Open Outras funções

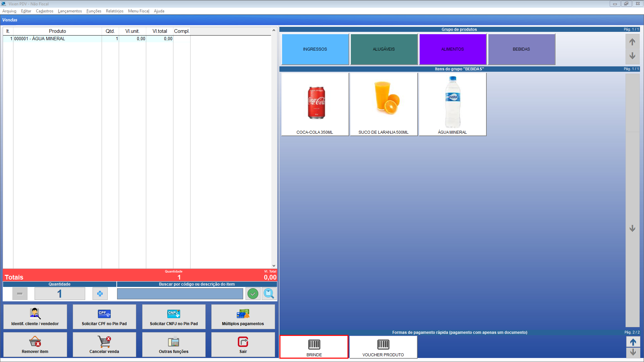tap(173, 345)
